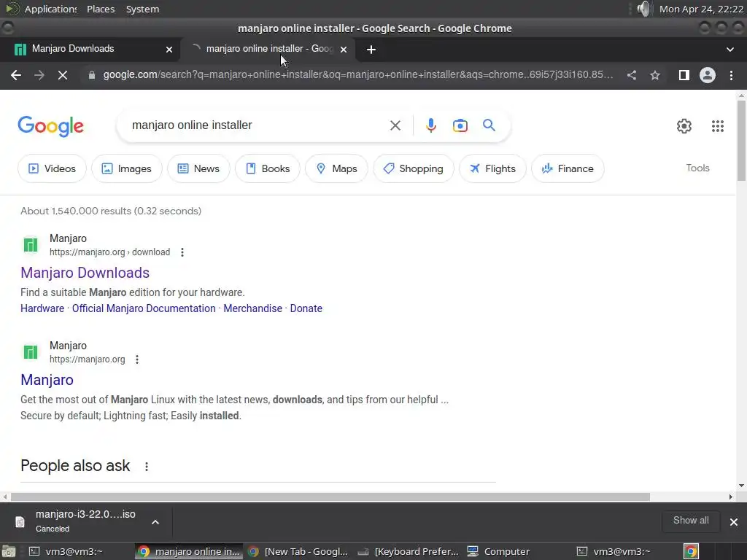Open the Donate sitelink

[x=306, y=308]
